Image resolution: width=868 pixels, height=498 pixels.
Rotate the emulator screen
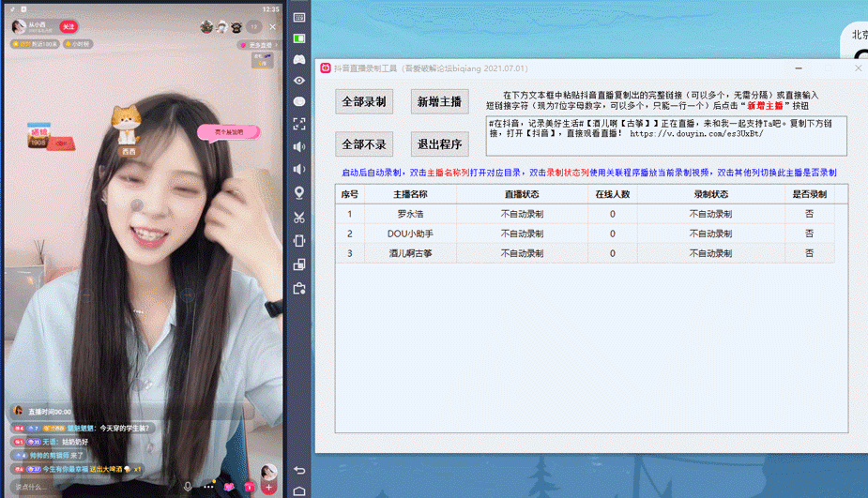(299, 241)
